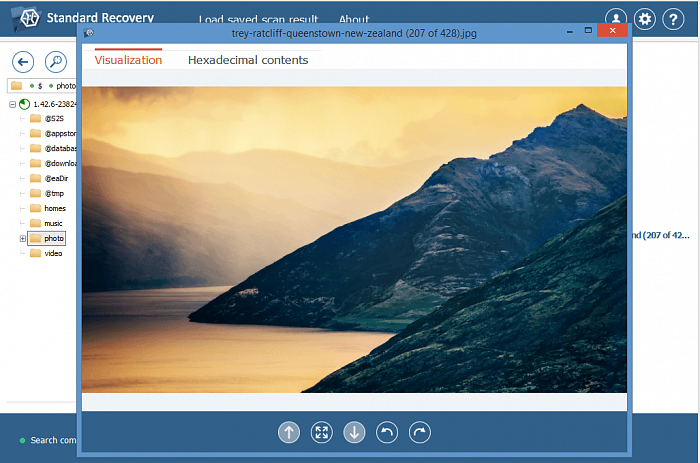
Task: Open the Load saved scan result menu
Action: [258, 20]
